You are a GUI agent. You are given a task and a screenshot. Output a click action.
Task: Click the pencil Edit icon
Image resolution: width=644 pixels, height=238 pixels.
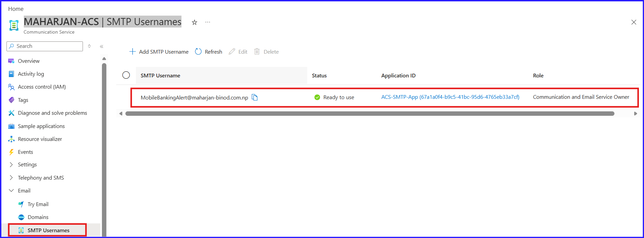232,52
